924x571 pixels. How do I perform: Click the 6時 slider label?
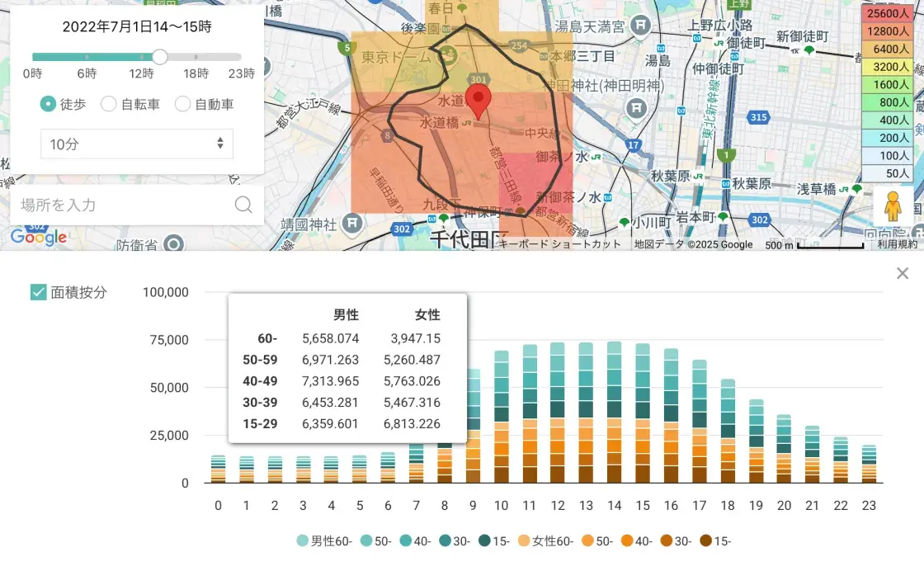pos(87,73)
